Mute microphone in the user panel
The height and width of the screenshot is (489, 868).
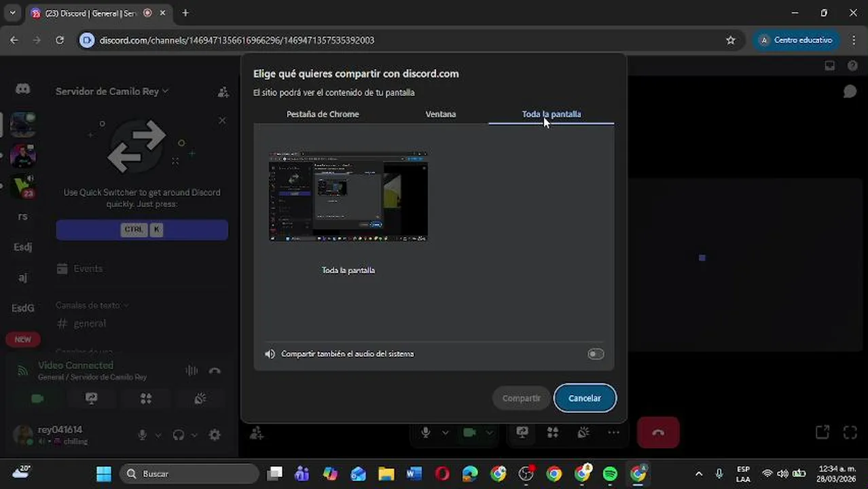pos(143,435)
